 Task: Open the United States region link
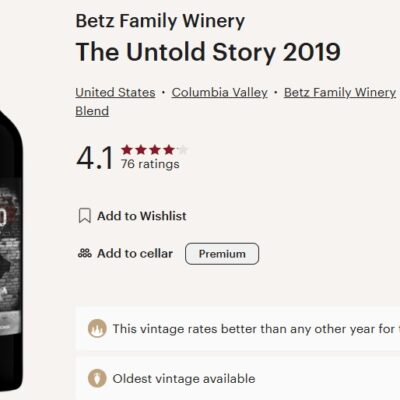click(x=115, y=92)
